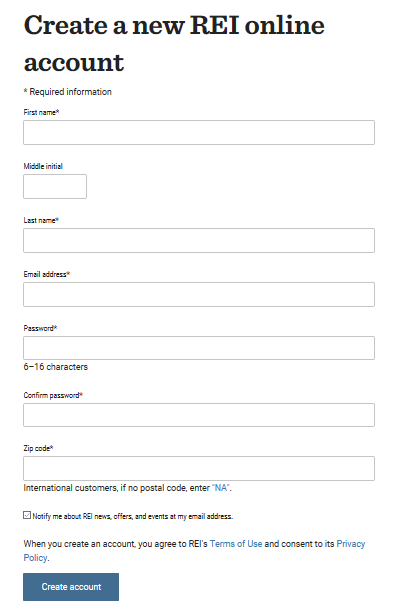Click the 'Zip code*' label
This screenshot has width=404, height=611.
pyautogui.click(x=38, y=448)
